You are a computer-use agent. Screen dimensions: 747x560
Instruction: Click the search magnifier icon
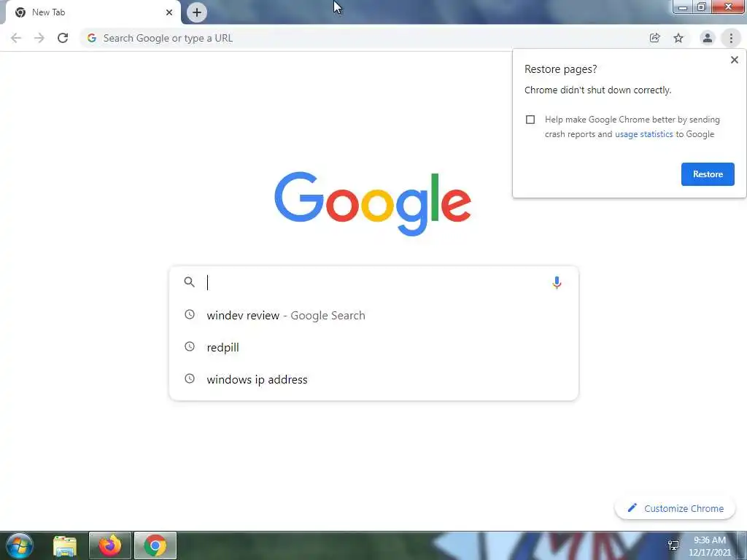[189, 282]
